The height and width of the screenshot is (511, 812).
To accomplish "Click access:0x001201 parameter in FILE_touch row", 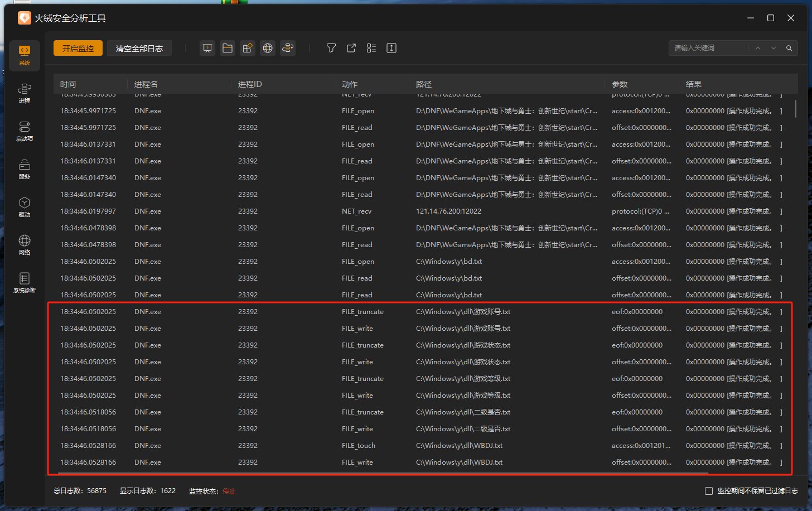I will pyautogui.click(x=641, y=446).
